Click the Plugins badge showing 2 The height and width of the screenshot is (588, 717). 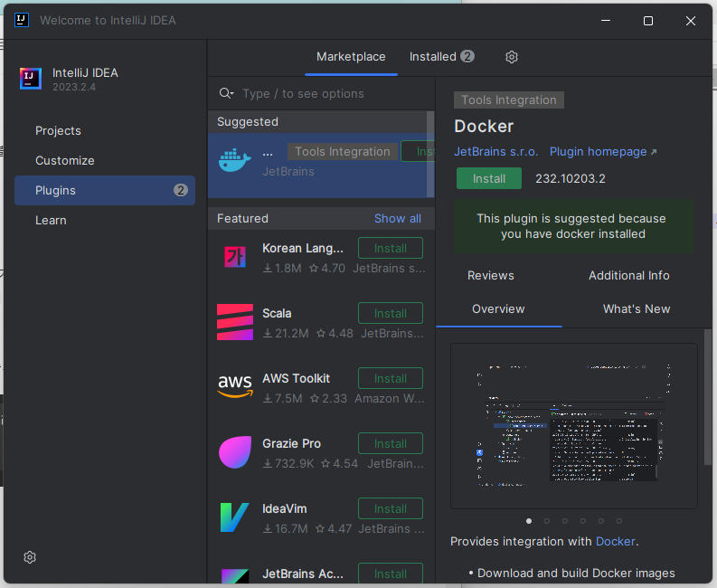pos(181,190)
